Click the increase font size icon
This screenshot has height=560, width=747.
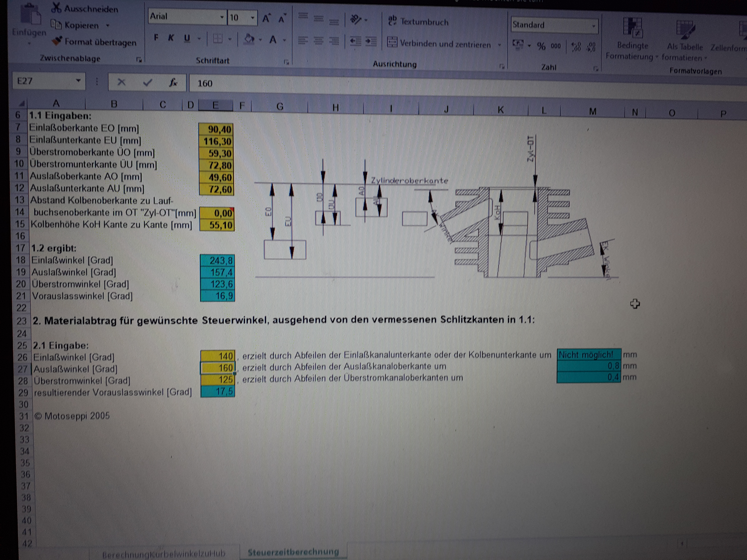(x=266, y=19)
